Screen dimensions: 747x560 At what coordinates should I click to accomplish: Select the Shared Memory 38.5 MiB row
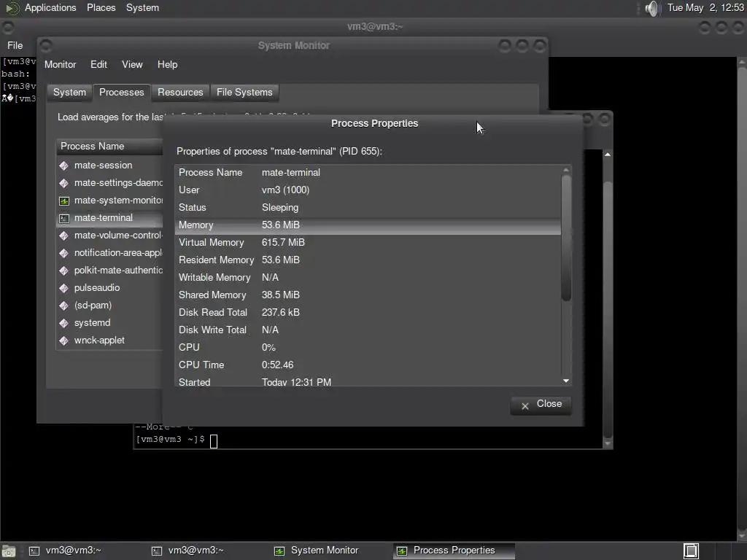pos(368,295)
